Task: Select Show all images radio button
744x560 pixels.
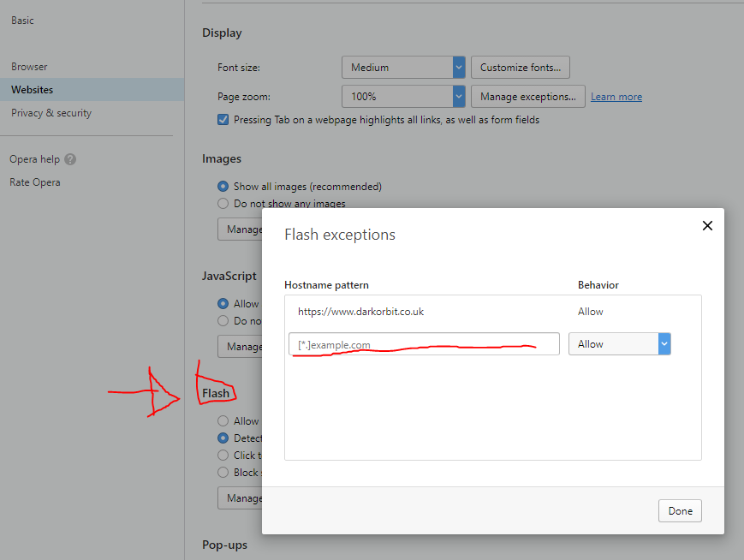Action: click(x=223, y=187)
